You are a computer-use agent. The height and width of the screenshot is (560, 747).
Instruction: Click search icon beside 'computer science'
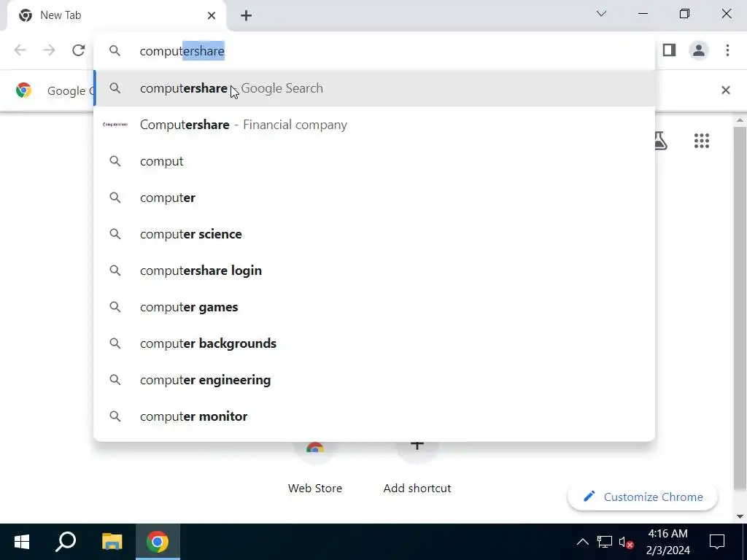115,234
